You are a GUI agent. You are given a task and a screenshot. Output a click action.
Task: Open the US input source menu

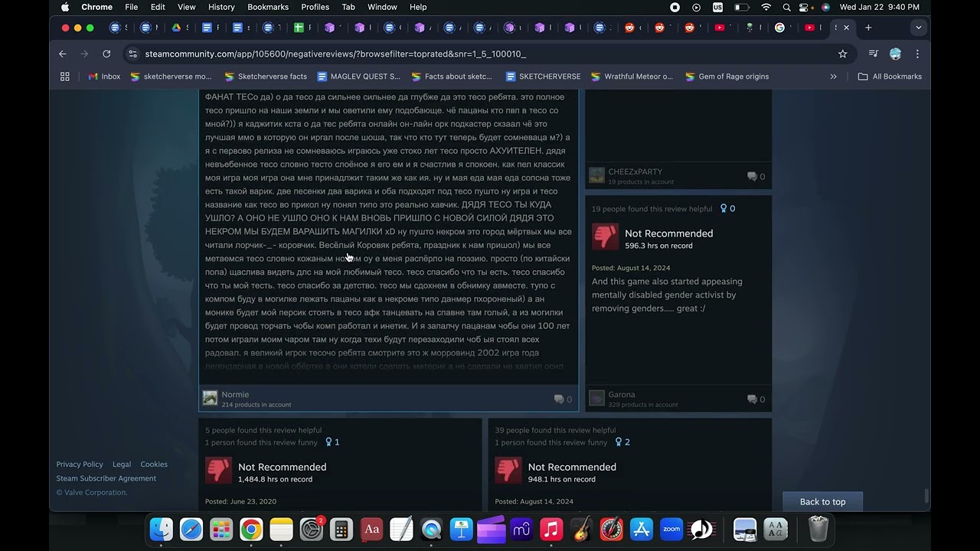click(x=717, y=7)
